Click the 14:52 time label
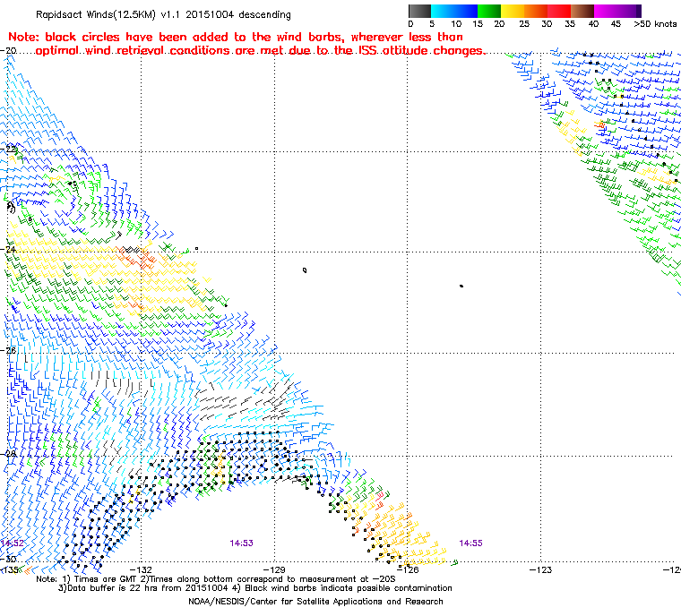Image resolution: width=681 pixels, height=616 pixels. click(13, 543)
